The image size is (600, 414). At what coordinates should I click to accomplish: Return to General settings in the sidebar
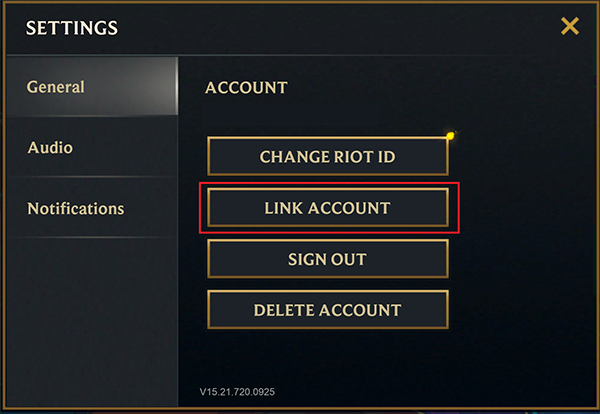(x=56, y=87)
